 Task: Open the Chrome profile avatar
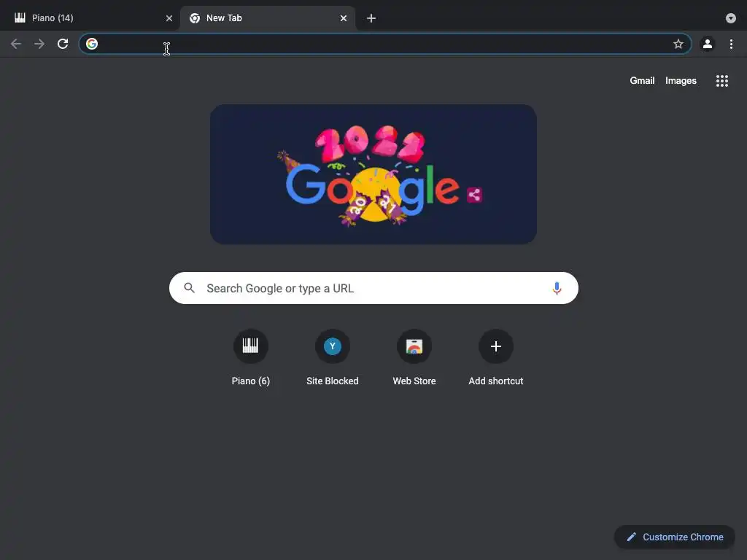click(708, 44)
